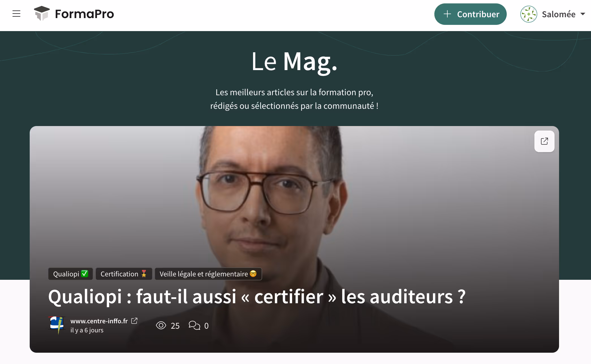Viewport: 591px width, 364px height.
Task: Click the FormaPro brand name
Action: (84, 14)
